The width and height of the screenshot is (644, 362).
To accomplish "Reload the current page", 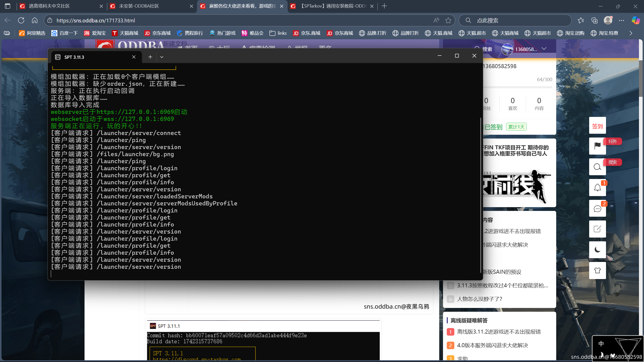I will (21, 20).
